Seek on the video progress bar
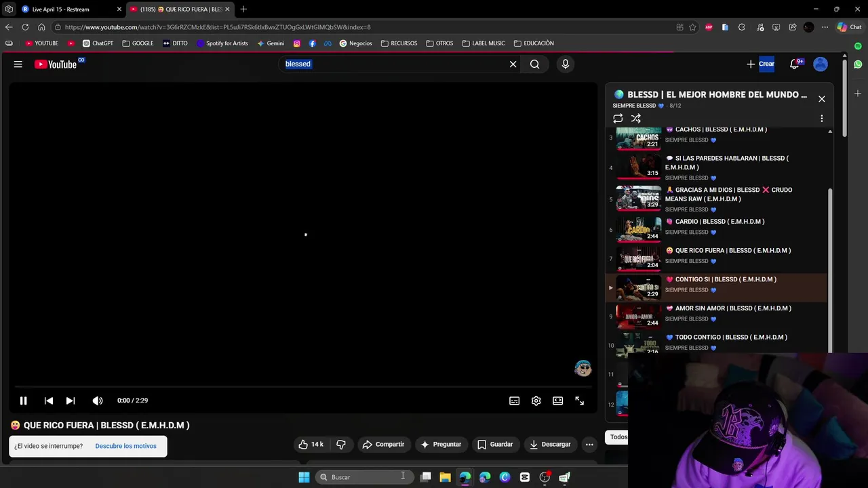This screenshot has height=488, width=868. click(303, 387)
